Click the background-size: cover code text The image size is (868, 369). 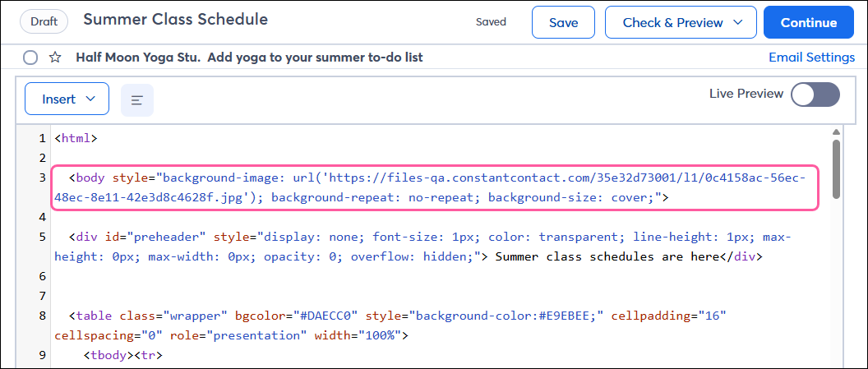click(x=572, y=197)
